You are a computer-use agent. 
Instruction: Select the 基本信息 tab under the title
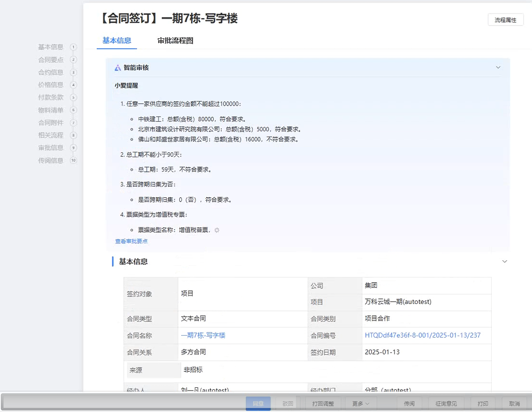pyautogui.click(x=117, y=41)
